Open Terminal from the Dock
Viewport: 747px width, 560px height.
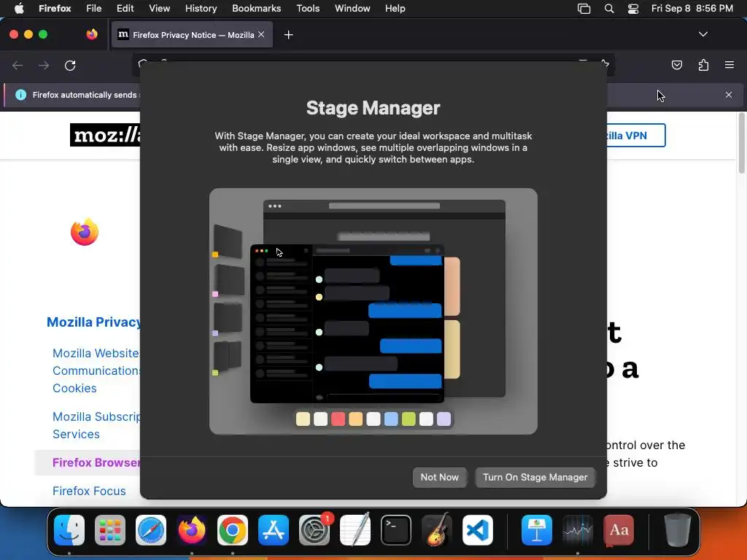[x=396, y=530]
